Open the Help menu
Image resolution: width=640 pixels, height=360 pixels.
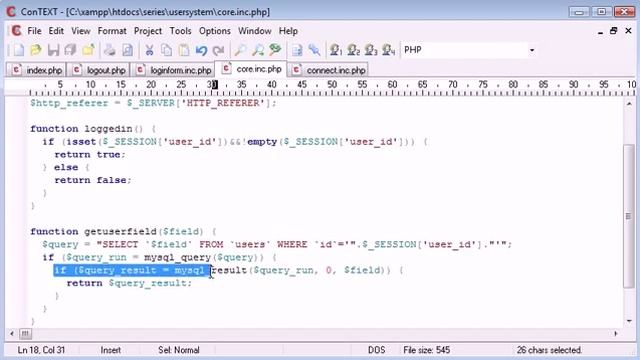[x=288, y=31]
